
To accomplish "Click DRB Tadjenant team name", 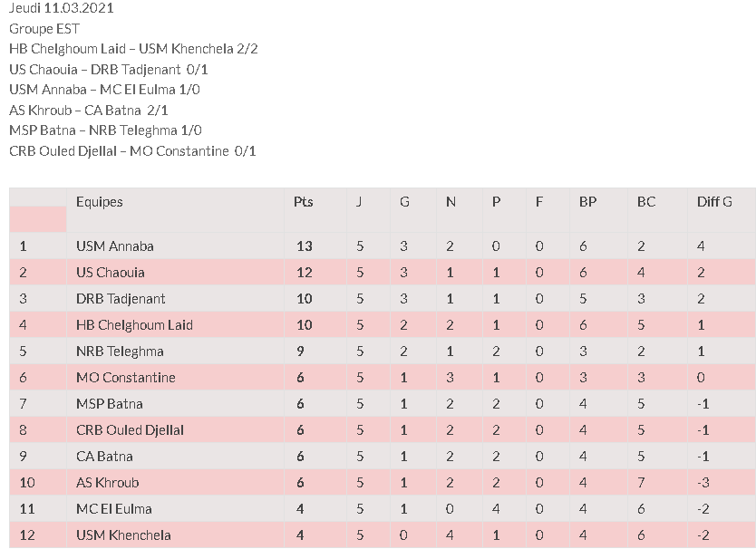I will (121, 299).
